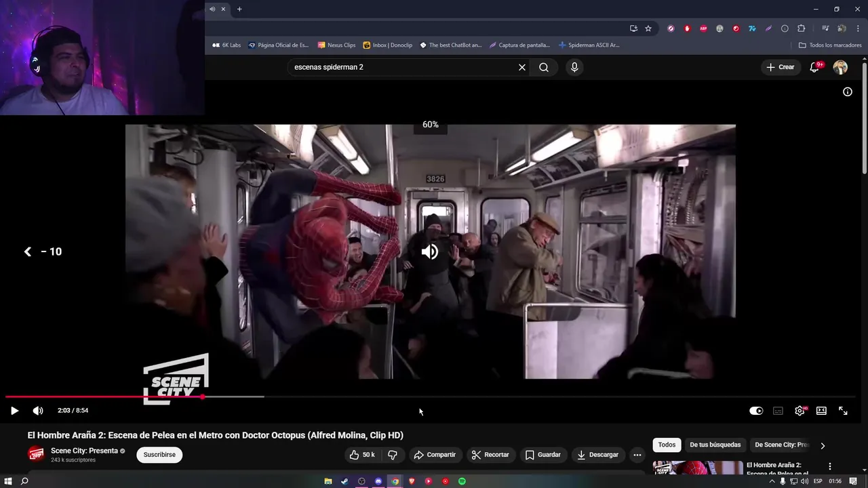Select the 'De tus búsquedas' chip
Image resolution: width=868 pixels, height=488 pixels.
[715, 445]
